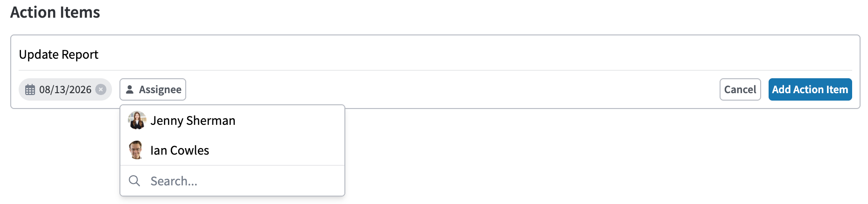The height and width of the screenshot is (204, 868).
Task: Click the Add Action Item button
Action: coord(810,89)
